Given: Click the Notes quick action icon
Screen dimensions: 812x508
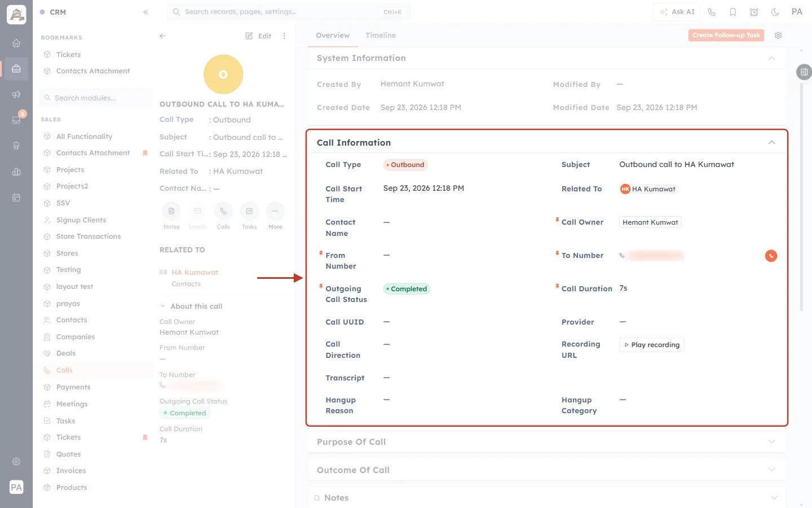Looking at the screenshot, I should pyautogui.click(x=171, y=211).
